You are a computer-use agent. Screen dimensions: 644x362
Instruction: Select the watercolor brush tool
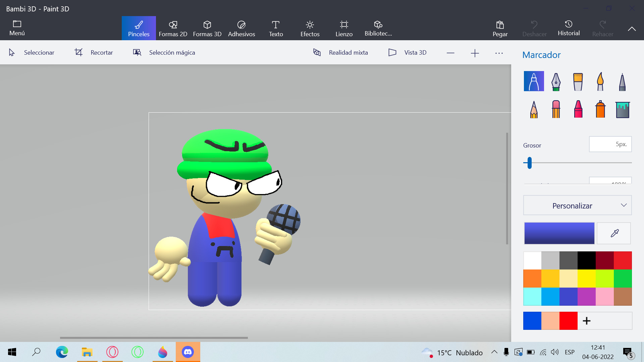coord(600,81)
